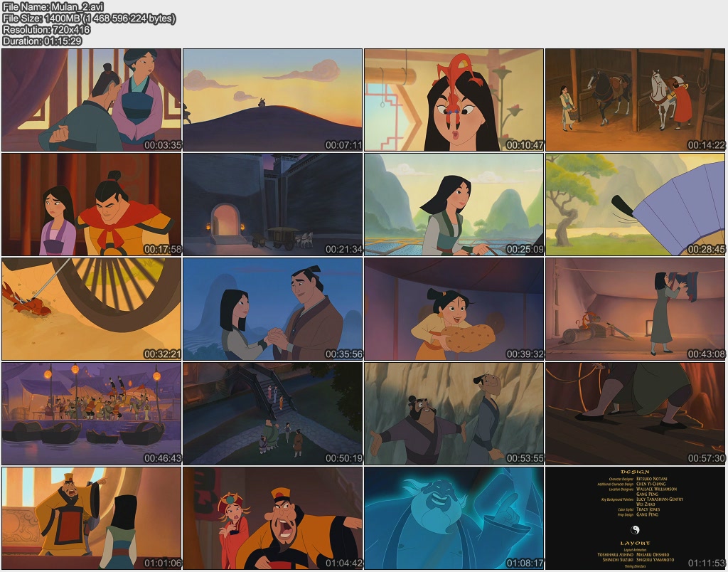Select the sunset hill frame at 00:07:11

[x=273, y=100]
